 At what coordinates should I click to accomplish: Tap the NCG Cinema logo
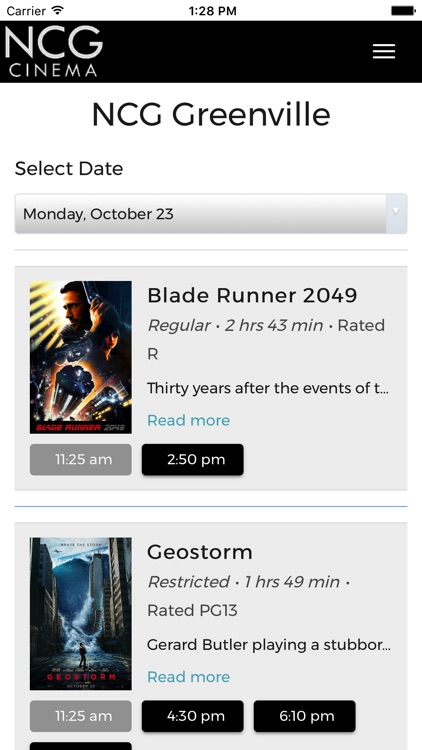click(x=54, y=51)
